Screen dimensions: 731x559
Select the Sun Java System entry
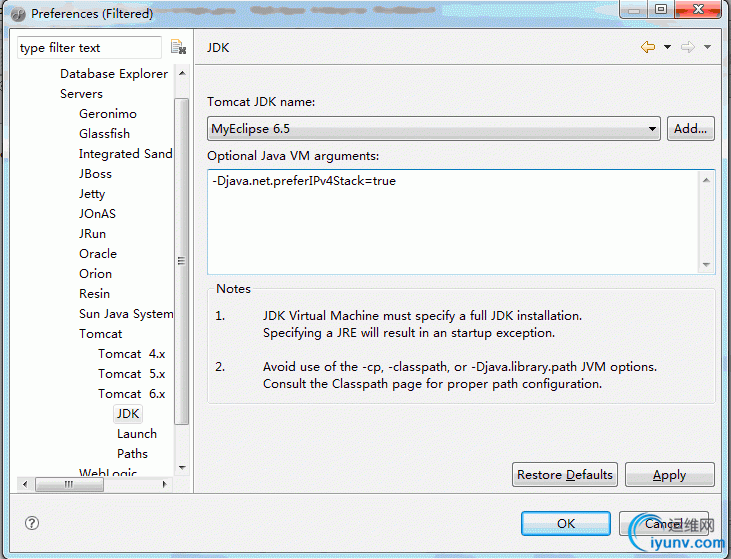point(126,314)
